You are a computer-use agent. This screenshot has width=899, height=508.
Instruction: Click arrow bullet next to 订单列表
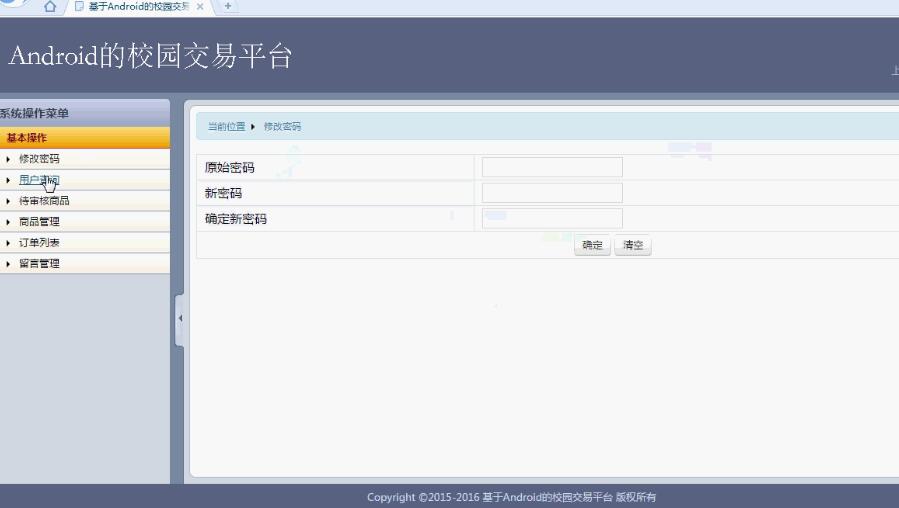click(x=8, y=243)
